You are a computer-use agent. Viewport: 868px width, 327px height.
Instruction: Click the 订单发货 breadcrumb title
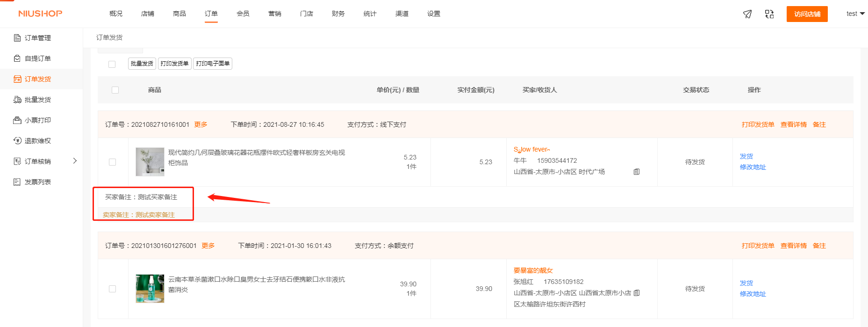tap(109, 37)
